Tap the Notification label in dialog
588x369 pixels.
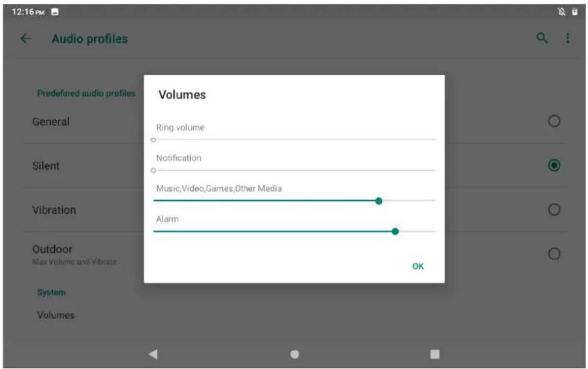pyautogui.click(x=179, y=158)
